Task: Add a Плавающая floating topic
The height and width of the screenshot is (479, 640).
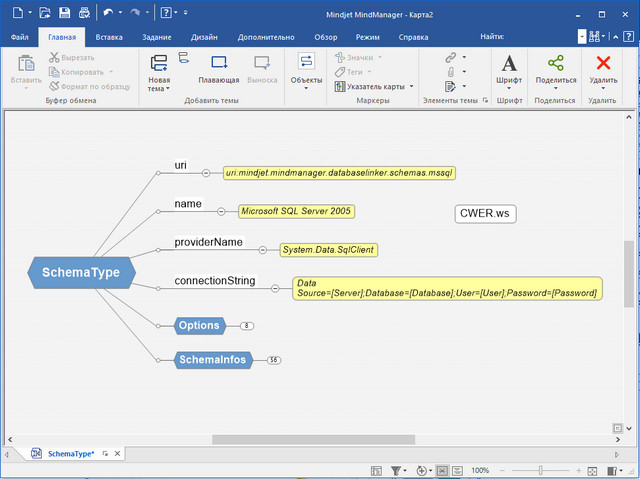Action: coord(219,69)
